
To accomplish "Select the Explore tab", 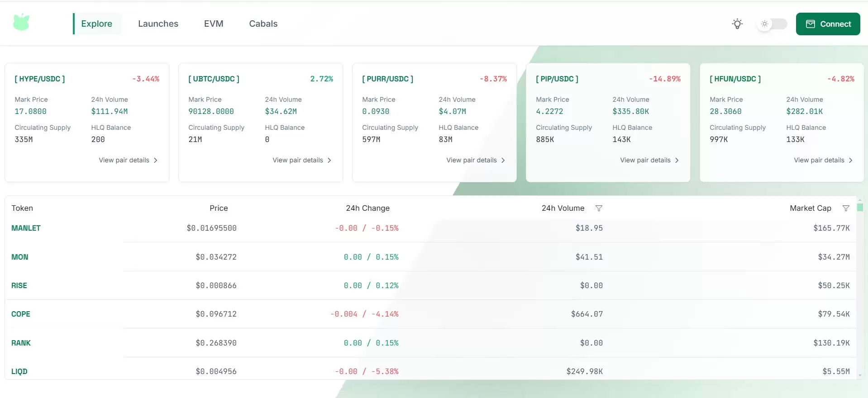I will 97,24.
